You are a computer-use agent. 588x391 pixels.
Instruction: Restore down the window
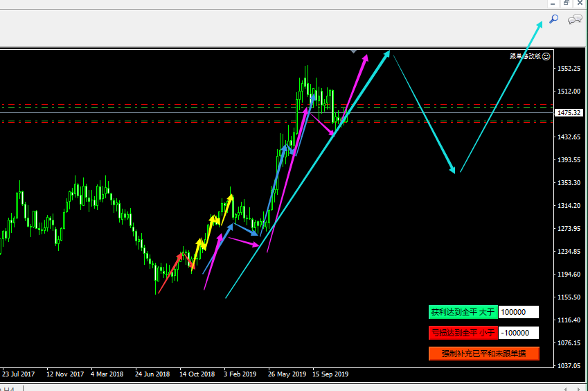565,3
